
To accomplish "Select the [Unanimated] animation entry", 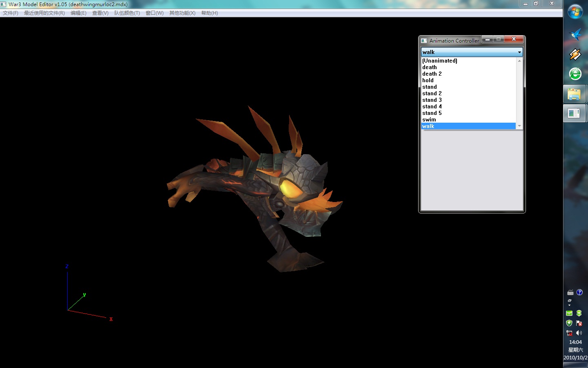I will 469,61.
